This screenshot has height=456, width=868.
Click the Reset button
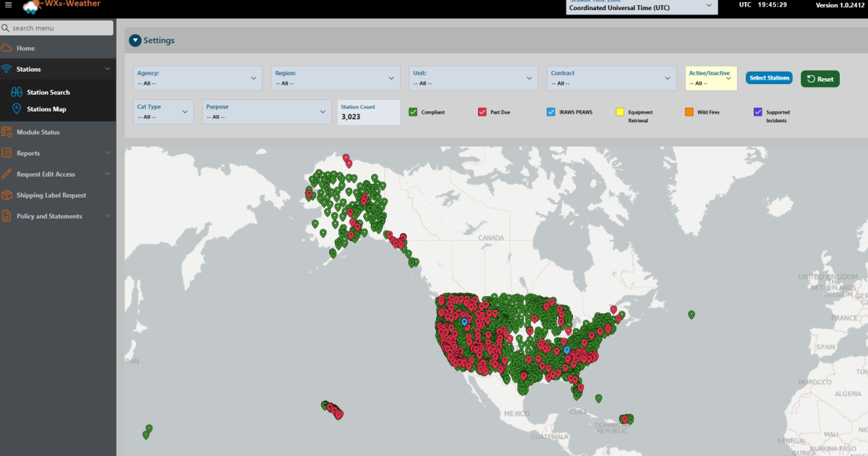click(820, 79)
